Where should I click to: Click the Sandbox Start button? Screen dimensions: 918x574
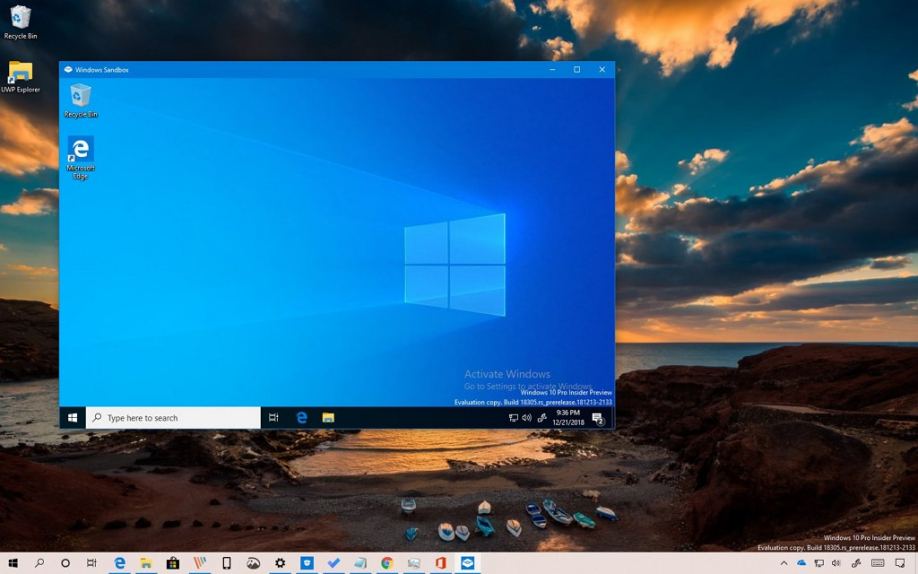point(72,418)
